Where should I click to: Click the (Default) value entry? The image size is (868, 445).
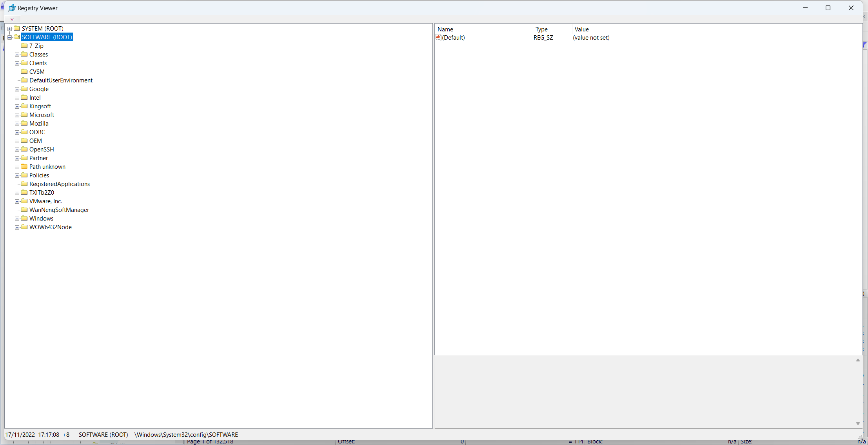454,37
